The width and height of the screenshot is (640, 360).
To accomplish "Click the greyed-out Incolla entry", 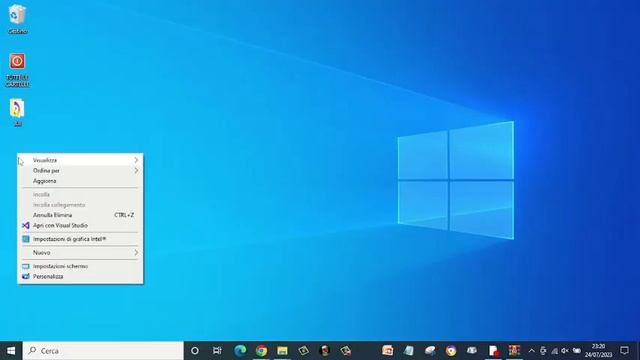I will tap(80, 195).
